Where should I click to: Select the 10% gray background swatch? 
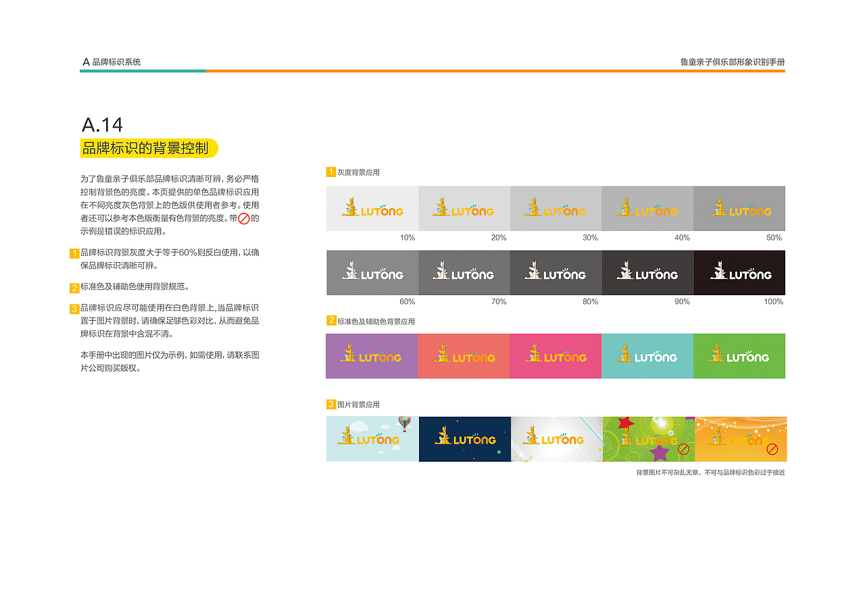[372, 209]
